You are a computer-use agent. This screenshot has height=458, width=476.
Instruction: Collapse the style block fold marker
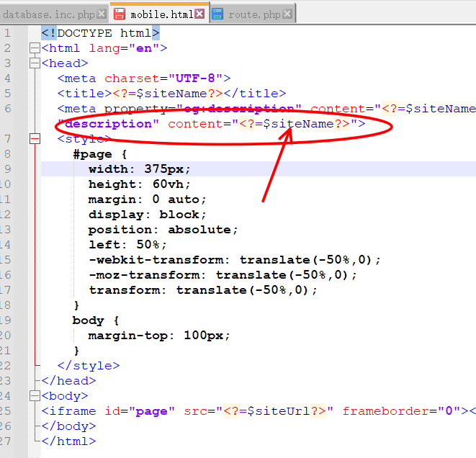coord(34,139)
